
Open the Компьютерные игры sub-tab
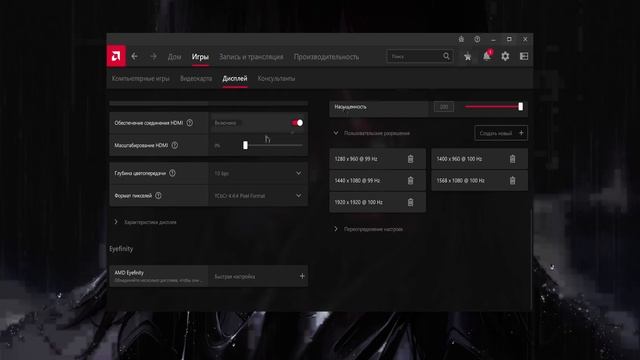click(x=140, y=78)
